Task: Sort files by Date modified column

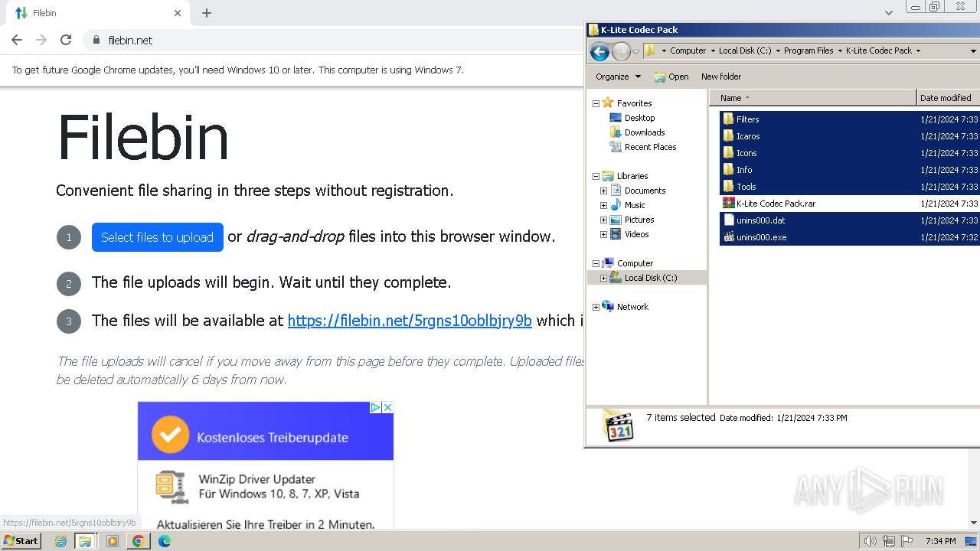Action: (x=949, y=98)
